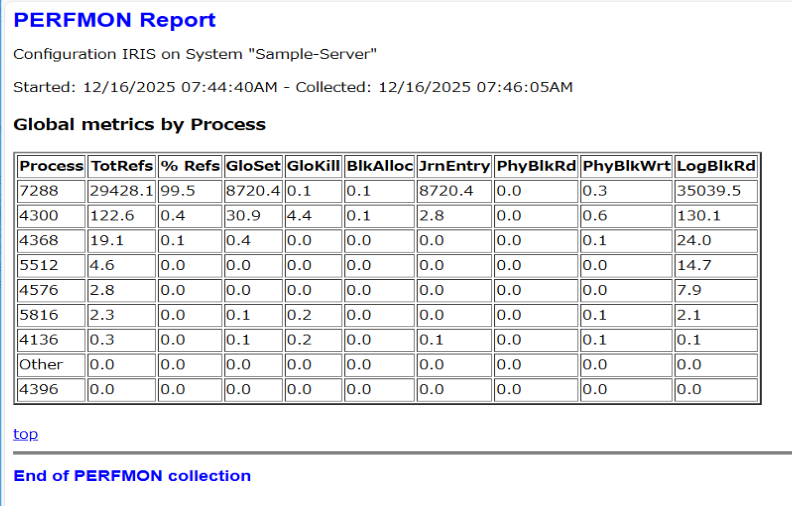Select the TotRefs column header

pyautogui.click(x=121, y=166)
